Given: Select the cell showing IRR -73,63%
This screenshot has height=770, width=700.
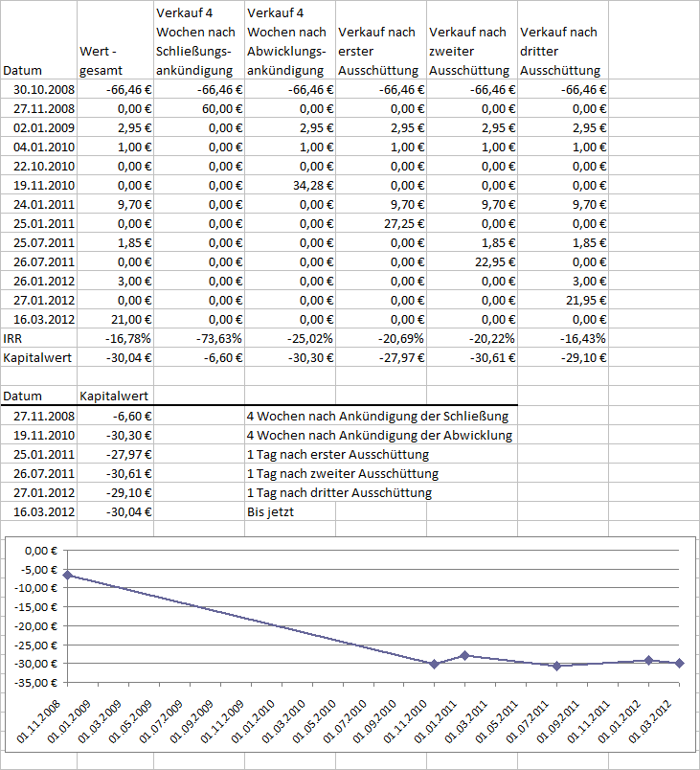Looking at the screenshot, I should tap(199, 338).
